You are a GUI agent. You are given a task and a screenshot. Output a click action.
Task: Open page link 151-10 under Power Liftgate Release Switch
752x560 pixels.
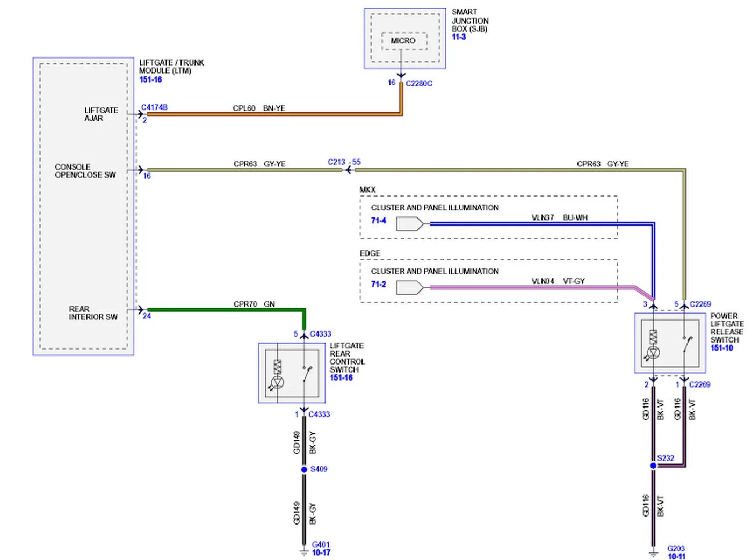click(721, 348)
